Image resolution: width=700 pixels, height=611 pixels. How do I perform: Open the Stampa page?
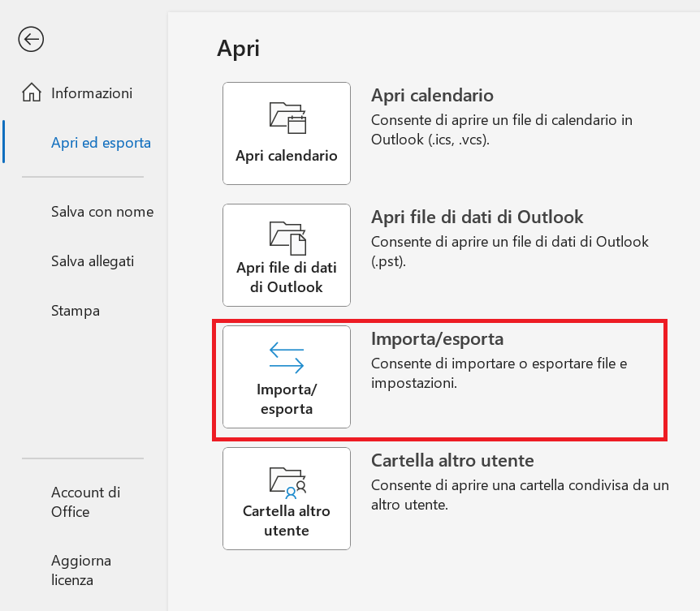(x=76, y=311)
